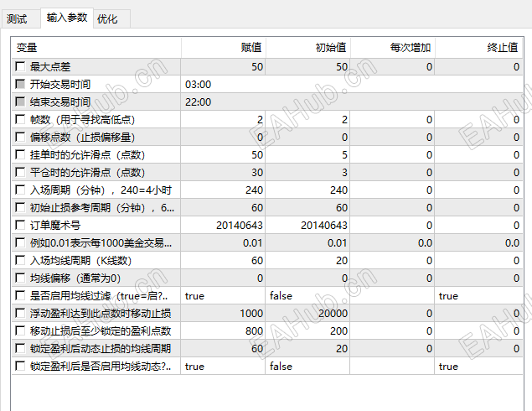Viewport: 532px width, 411px height.
Task: Check the 是否启用均线过滤 checkbox
Action: [x=20, y=295]
